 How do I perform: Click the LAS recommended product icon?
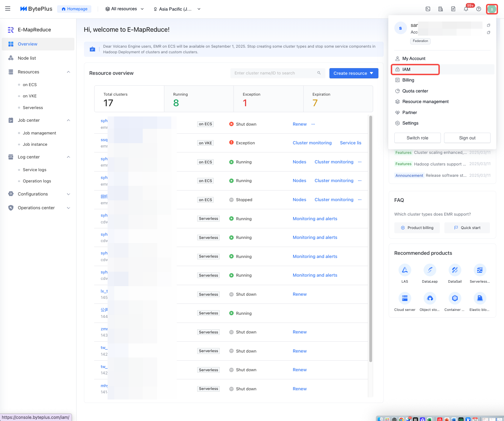click(x=405, y=270)
